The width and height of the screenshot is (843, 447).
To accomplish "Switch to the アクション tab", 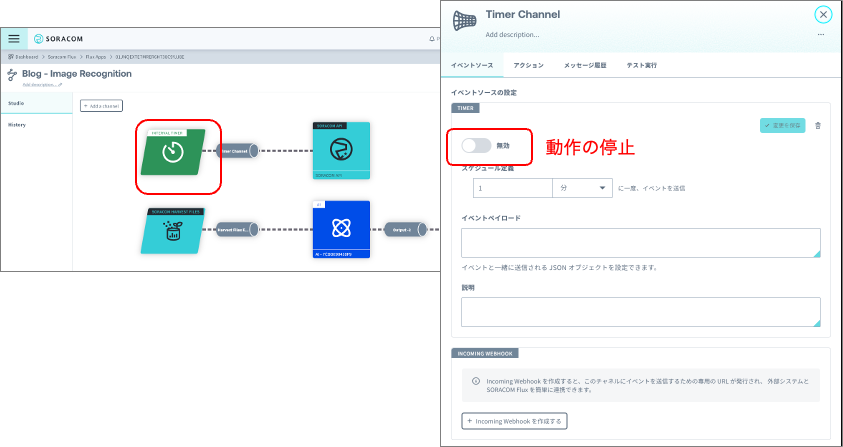I will coord(528,66).
